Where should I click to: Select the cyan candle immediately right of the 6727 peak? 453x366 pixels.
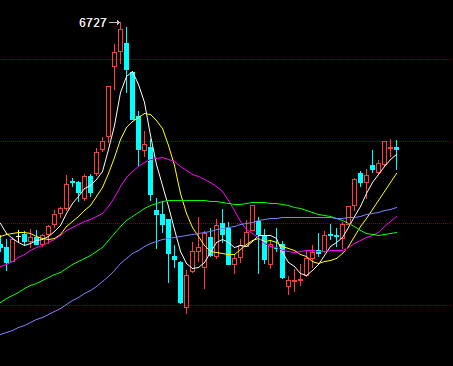[x=126, y=56]
